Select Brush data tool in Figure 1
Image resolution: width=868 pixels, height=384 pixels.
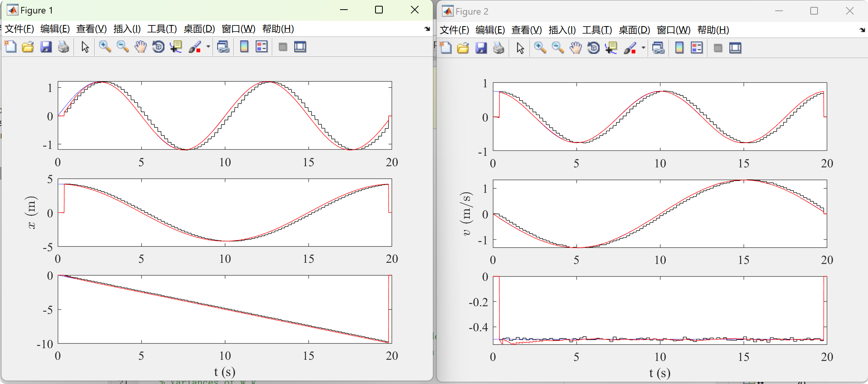point(195,47)
